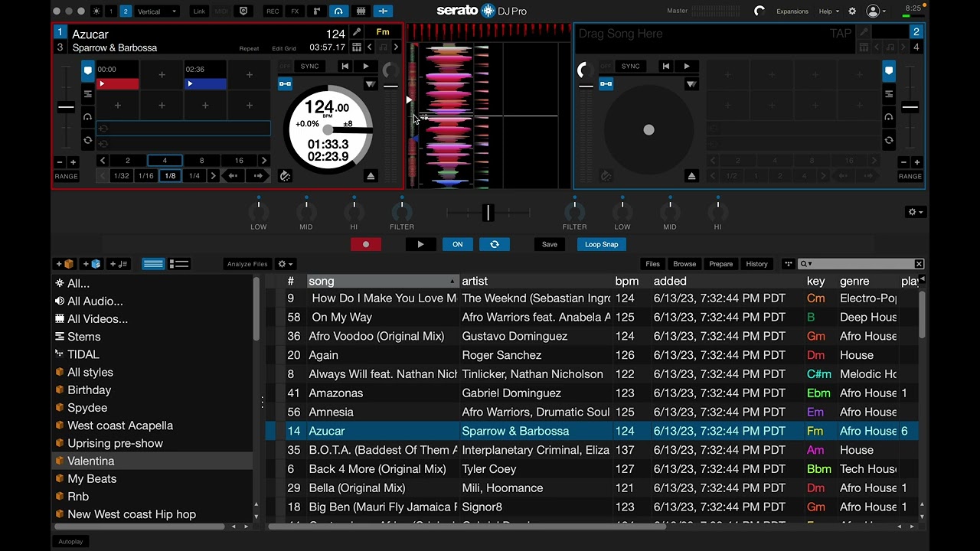The height and width of the screenshot is (551, 980).
Task: Add new smart crate icon
Action: 92,264
